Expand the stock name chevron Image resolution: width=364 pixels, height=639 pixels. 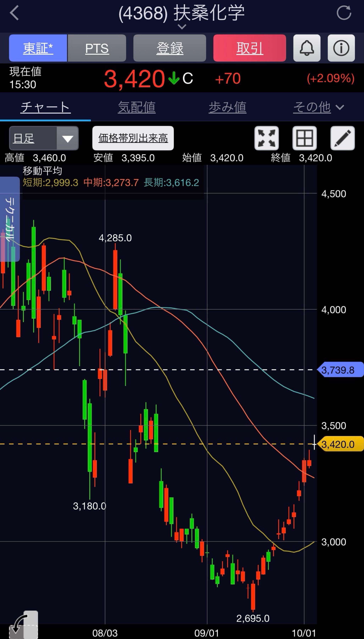pos(182,26)
